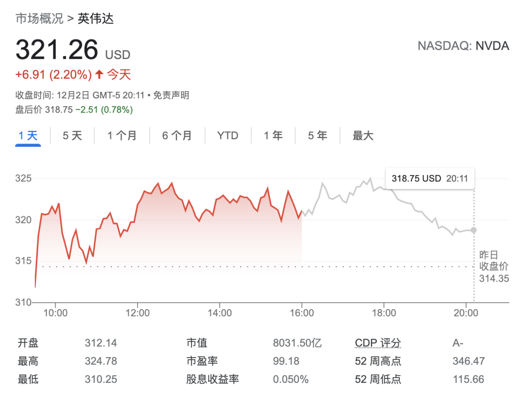Switch to the YTD tab
The image size is (532, 398).
(227, 136)
